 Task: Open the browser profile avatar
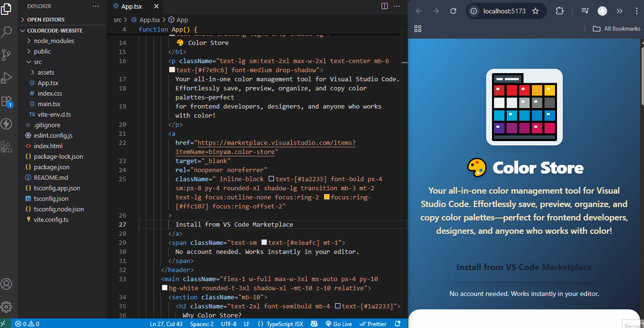pyautogui.click(x=602, y=11)
